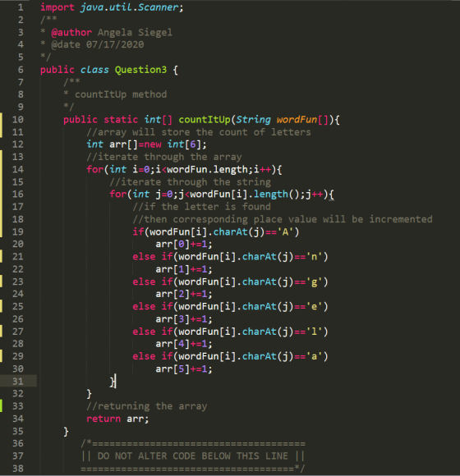460x476 pixels.
Task: Click the closing brace on line 31
Action: coord(113,382)
